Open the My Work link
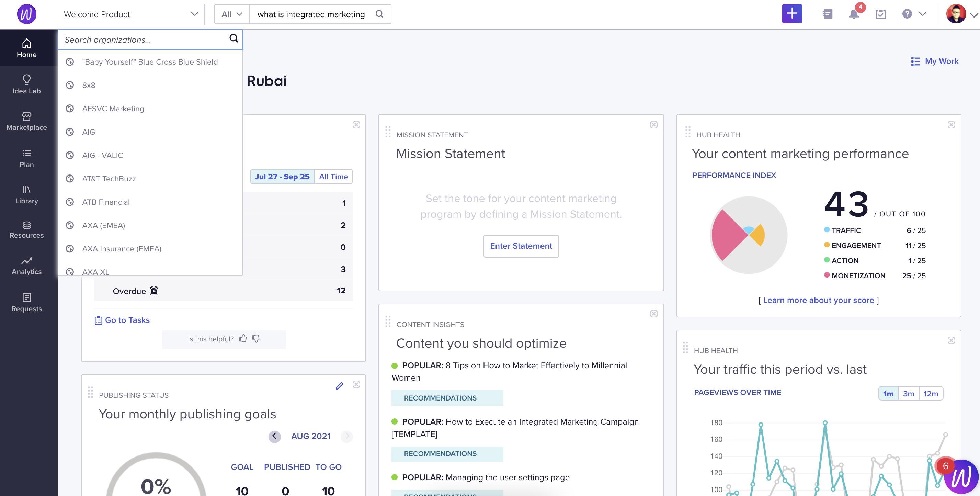The height and width of the screenshot is (496, 980). 935,61
